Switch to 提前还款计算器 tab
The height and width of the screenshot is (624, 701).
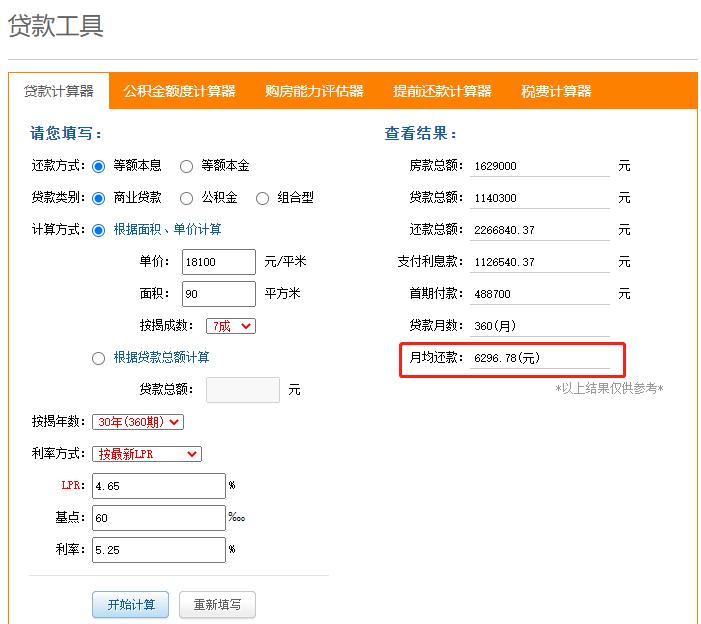(x=442, y=91)
